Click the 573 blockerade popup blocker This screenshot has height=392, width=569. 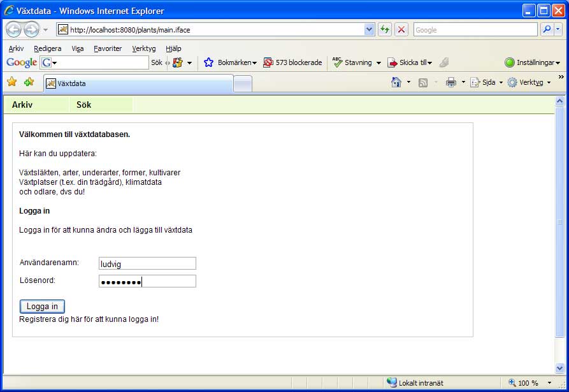(292, 62)
